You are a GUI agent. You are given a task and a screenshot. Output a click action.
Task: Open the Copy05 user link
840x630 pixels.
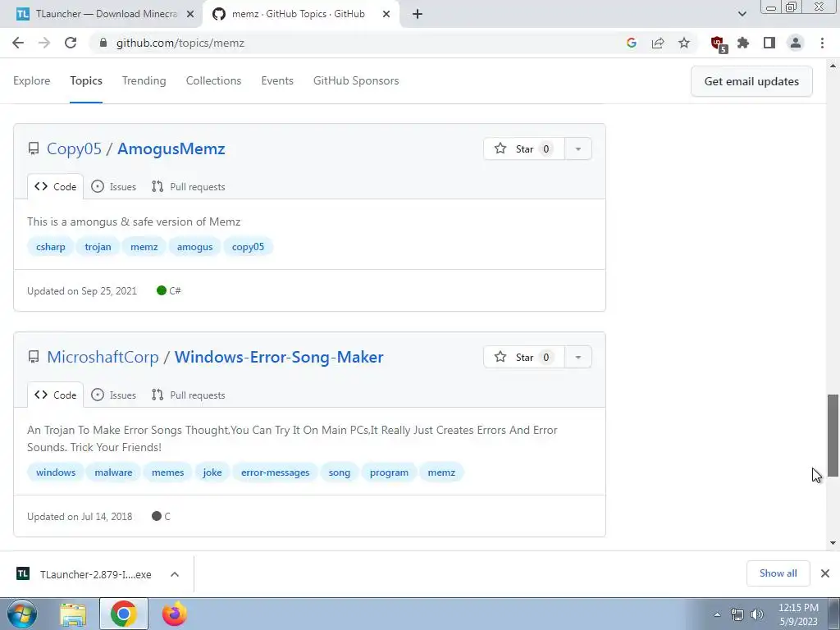coord(74,149)
